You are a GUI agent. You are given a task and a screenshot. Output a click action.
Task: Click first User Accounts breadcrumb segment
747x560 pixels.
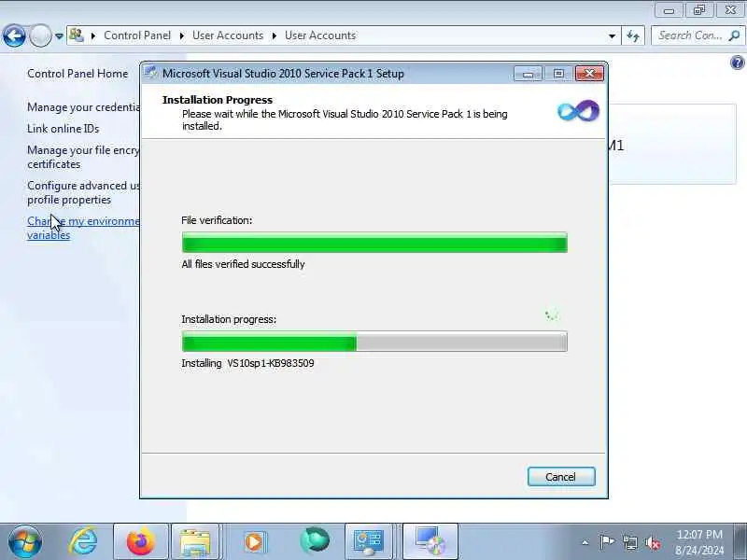(x=228, y=35)
